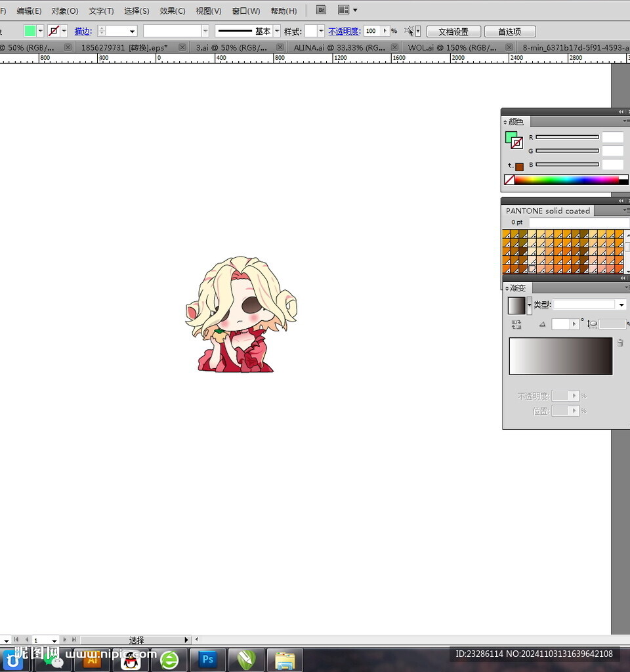Click the delete gradient stop trash icon
630x672 pixels.
coord(619,343)
